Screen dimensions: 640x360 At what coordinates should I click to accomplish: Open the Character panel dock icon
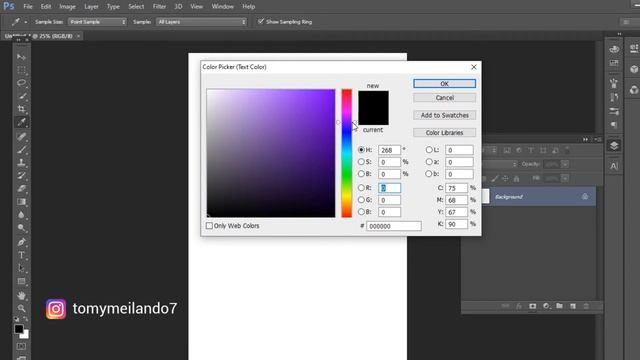(x=614, y=166)
